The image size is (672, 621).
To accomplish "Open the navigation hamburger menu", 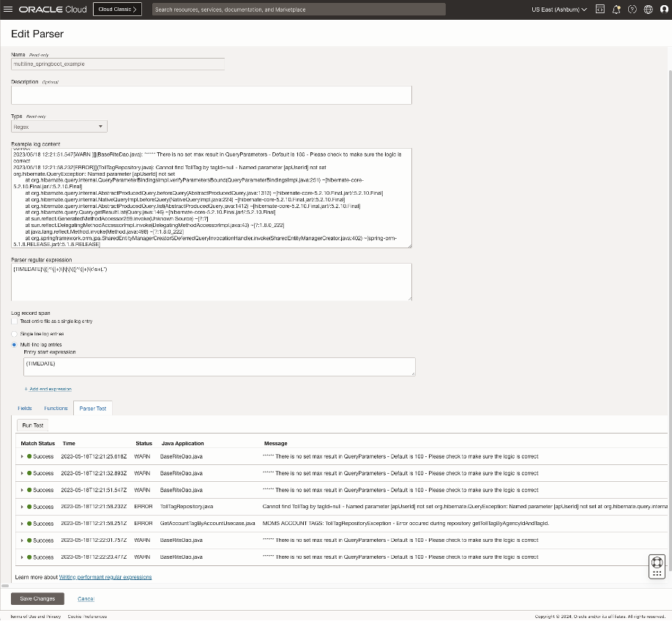I will tap(7, 9).
